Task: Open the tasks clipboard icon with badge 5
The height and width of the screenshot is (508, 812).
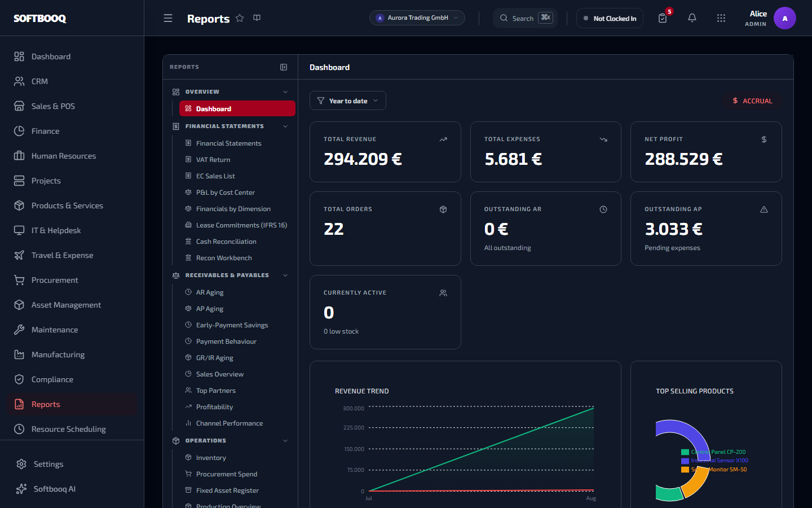Action: [663, 18]
